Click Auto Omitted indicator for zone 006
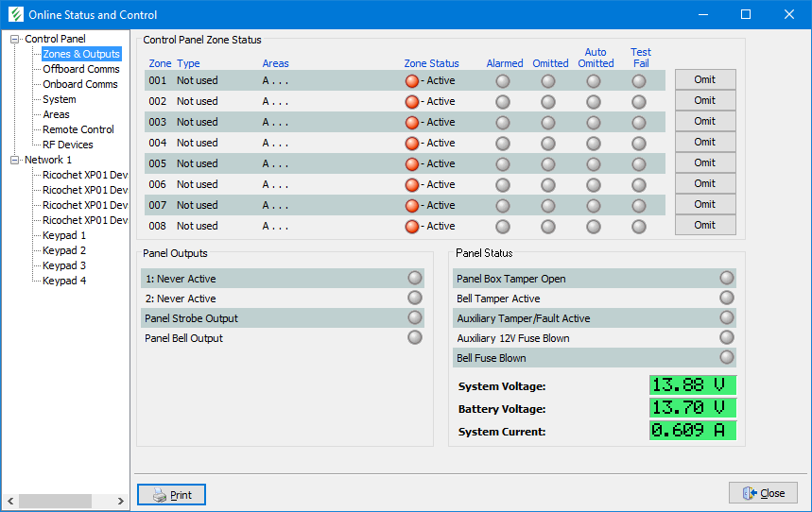This screenshot has height=512, width=812. pos(594,185)
